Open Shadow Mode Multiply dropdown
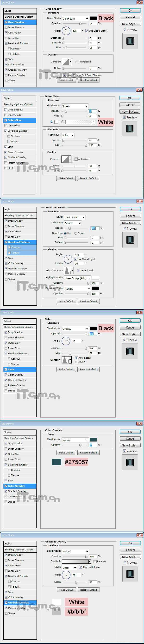This screenshot has height=644, width=144. tap(77, 289)
